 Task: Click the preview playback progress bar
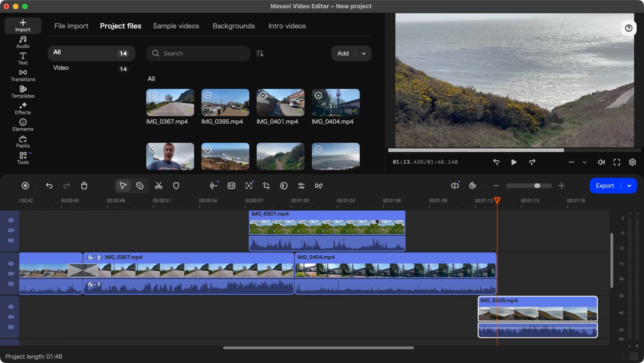[x=515, y=150]
